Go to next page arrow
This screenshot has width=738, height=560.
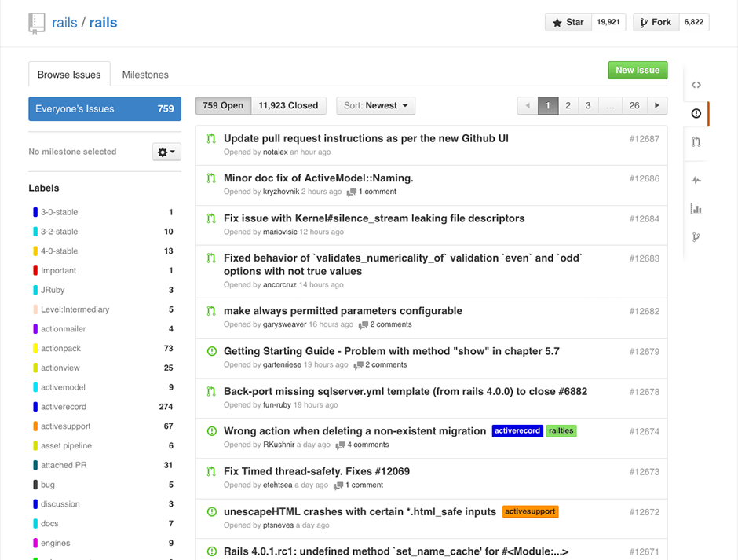pyautogui.click(x=657, y=105)
